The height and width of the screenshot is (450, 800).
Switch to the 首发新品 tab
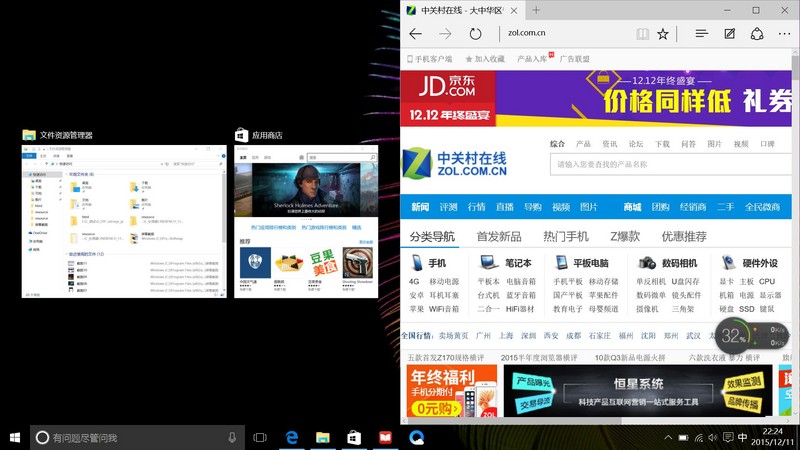[x=499, y=237]
